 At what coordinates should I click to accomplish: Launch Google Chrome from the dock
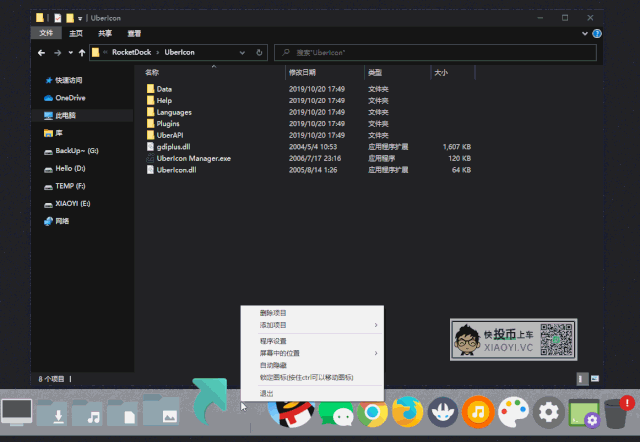pyautogui.click(x=372, y=412)
